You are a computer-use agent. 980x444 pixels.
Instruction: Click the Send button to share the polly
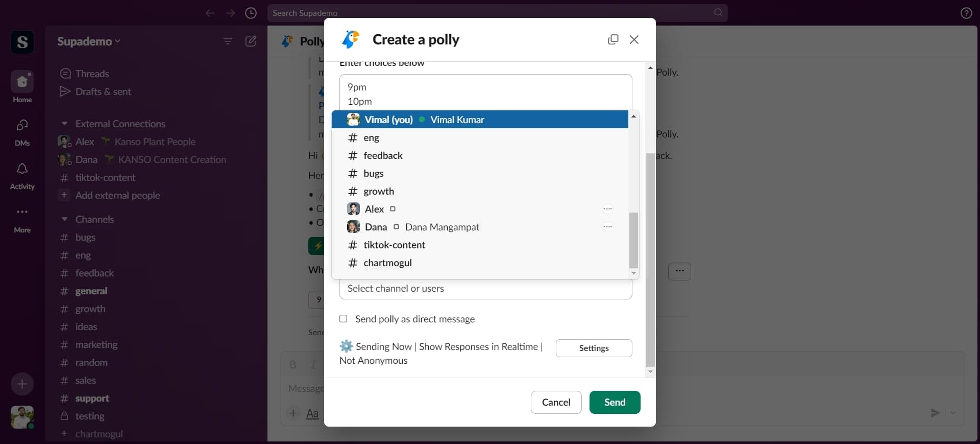(x=615, y=402)
